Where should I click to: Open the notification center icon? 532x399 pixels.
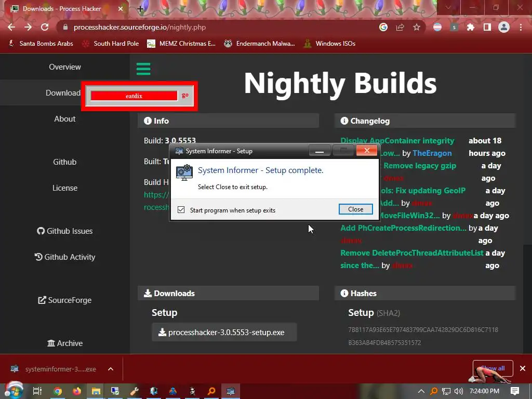(514, 391)
